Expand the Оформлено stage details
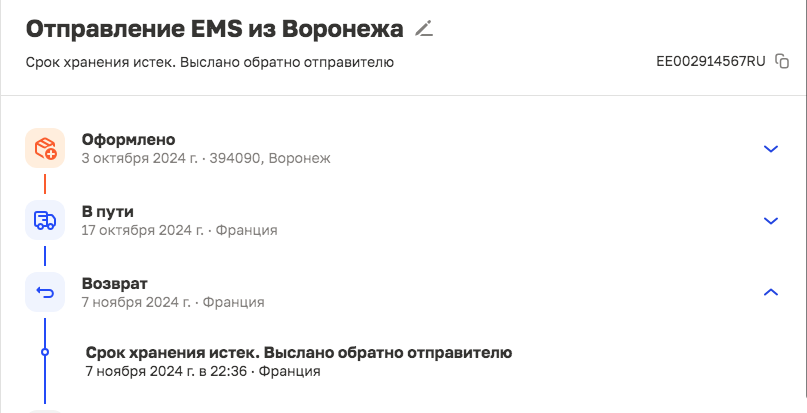807x413 pixels. tap(770, 149)
